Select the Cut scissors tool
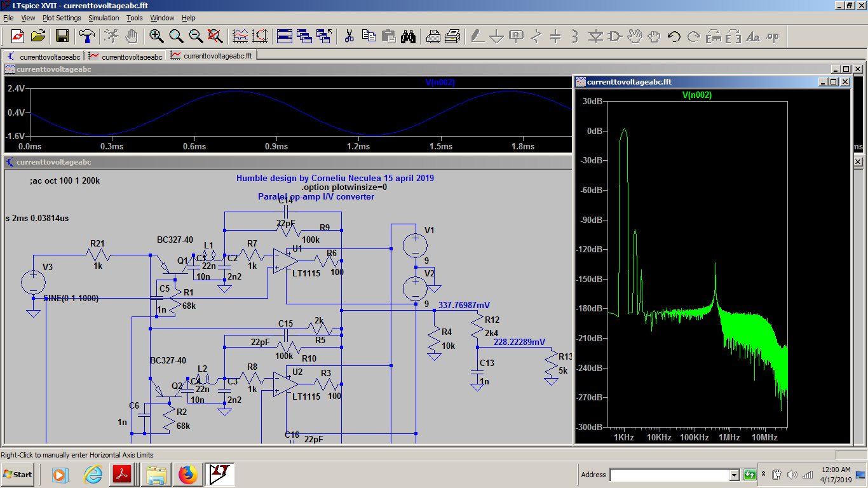 (349, 36)
